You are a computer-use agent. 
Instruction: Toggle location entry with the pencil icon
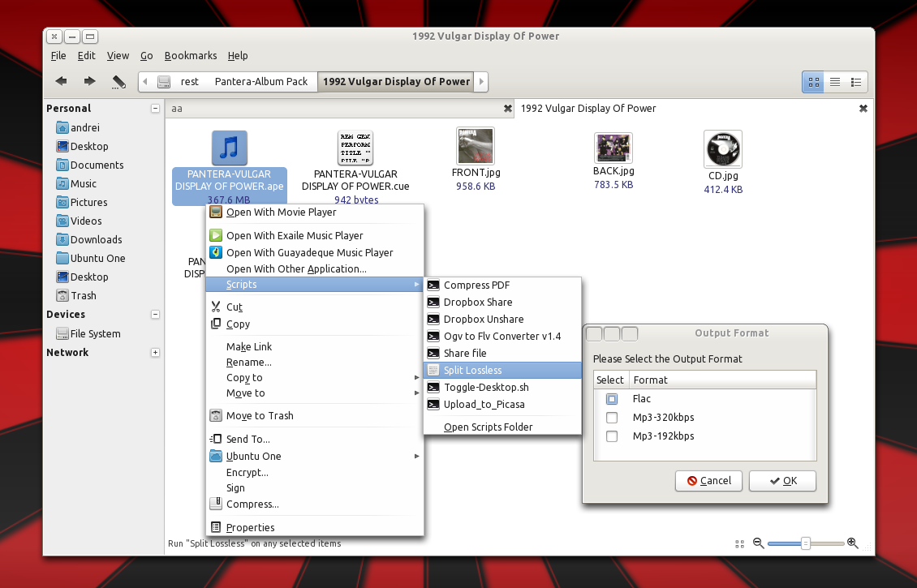click(118, 82)
